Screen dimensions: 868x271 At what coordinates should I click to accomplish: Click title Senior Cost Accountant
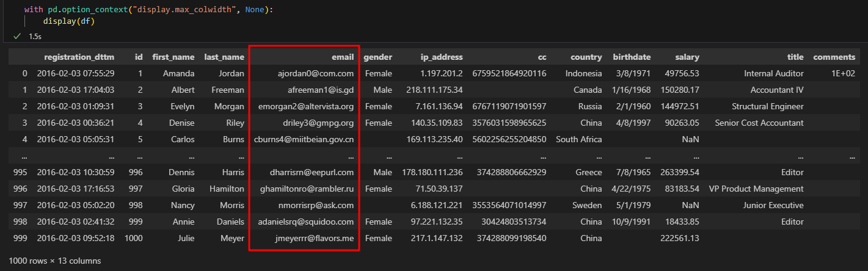point(760,123)
